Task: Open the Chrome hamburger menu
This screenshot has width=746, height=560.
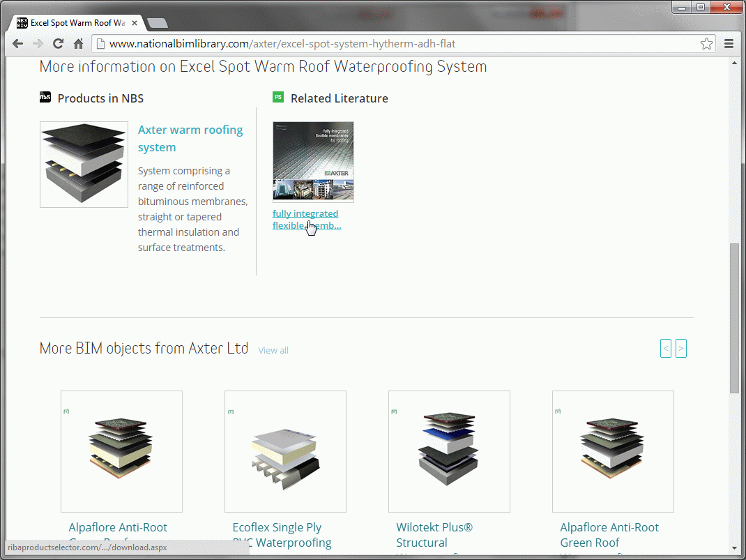Action: 729,44
